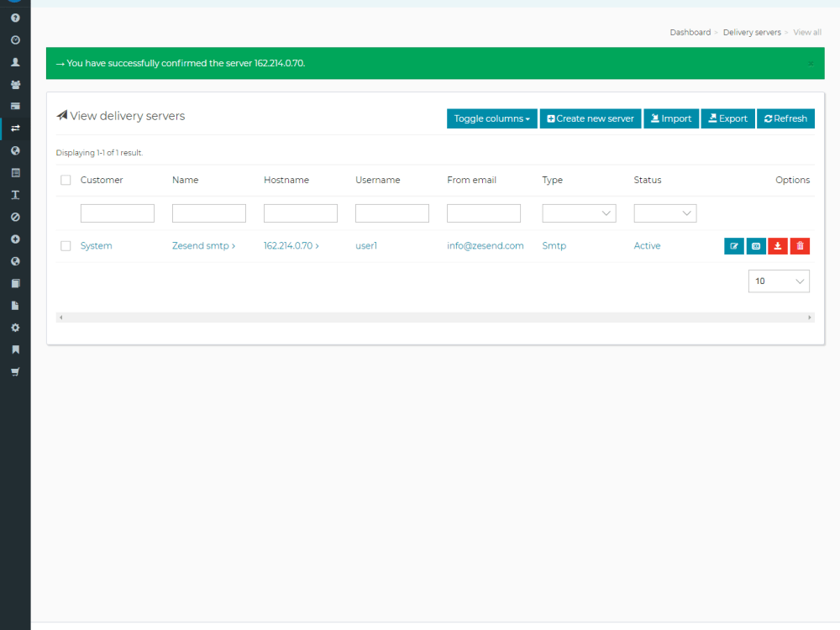
Task: Focus the Username filter input field
Action: pyautogui.click(x=392, y=213)
